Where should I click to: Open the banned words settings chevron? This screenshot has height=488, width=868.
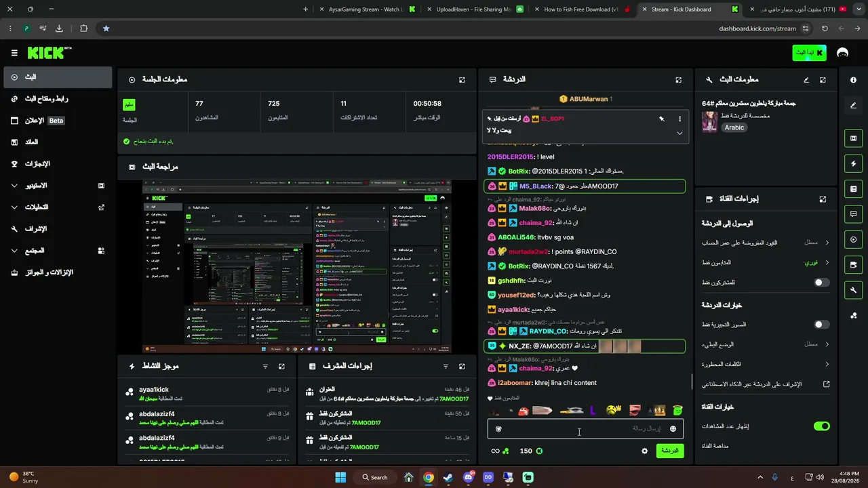tap(827, 364)
